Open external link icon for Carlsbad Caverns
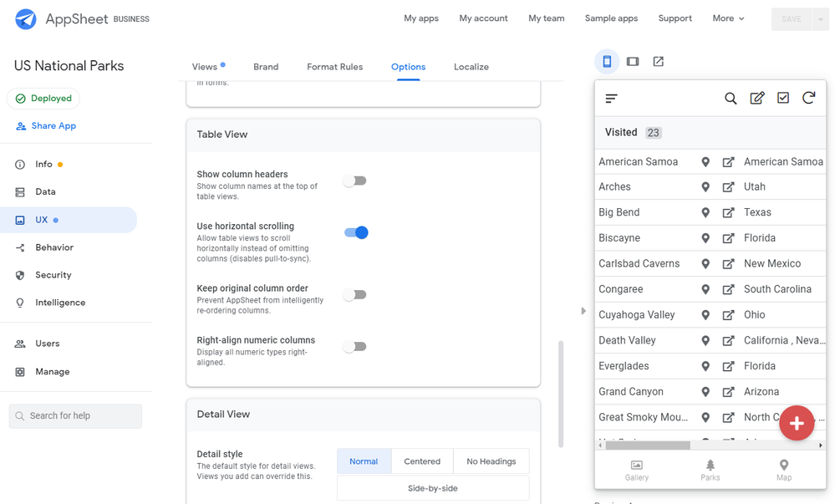835x504 pixels. pos(728,264)
